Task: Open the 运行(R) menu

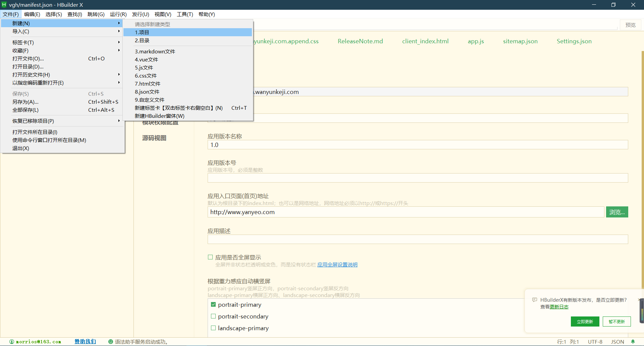Action: 118,14
